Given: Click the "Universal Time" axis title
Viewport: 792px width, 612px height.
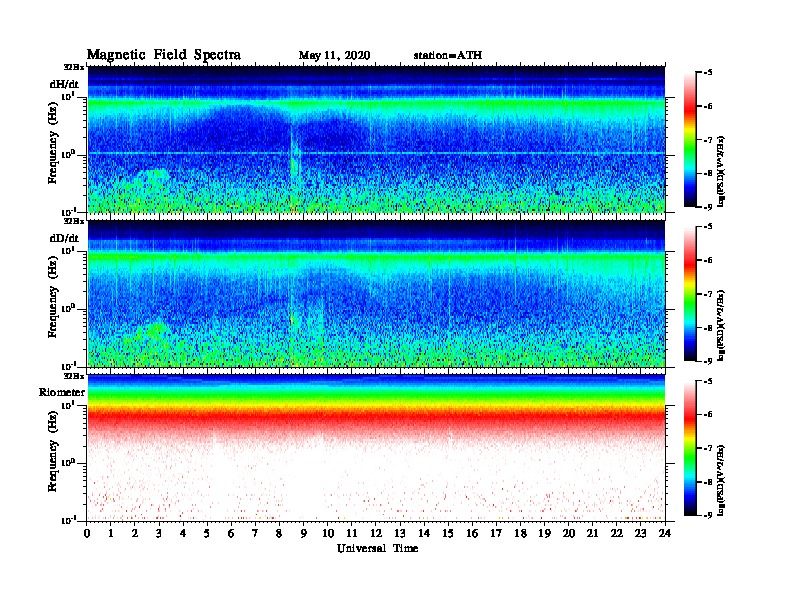Looking at the screenshot, I should click(x=377, y=548).
